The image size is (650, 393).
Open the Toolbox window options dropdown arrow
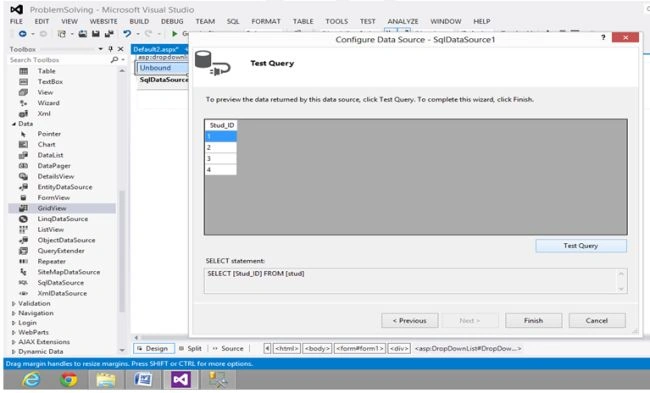coord(101,49)
